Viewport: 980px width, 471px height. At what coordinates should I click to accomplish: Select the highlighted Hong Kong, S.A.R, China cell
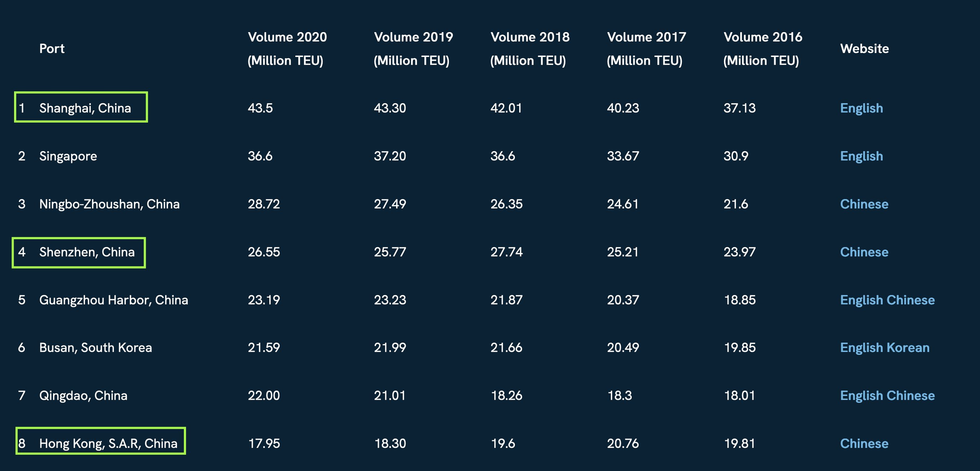(100, 441)
